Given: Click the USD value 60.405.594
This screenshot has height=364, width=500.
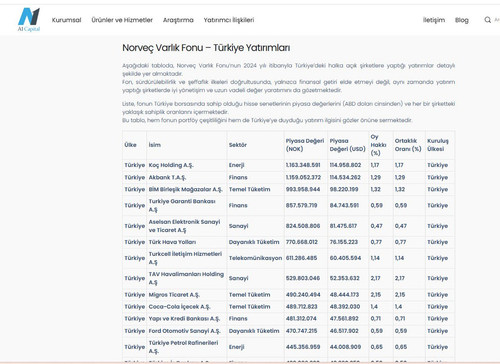Looking at the screenshot, I should point(345,258).
